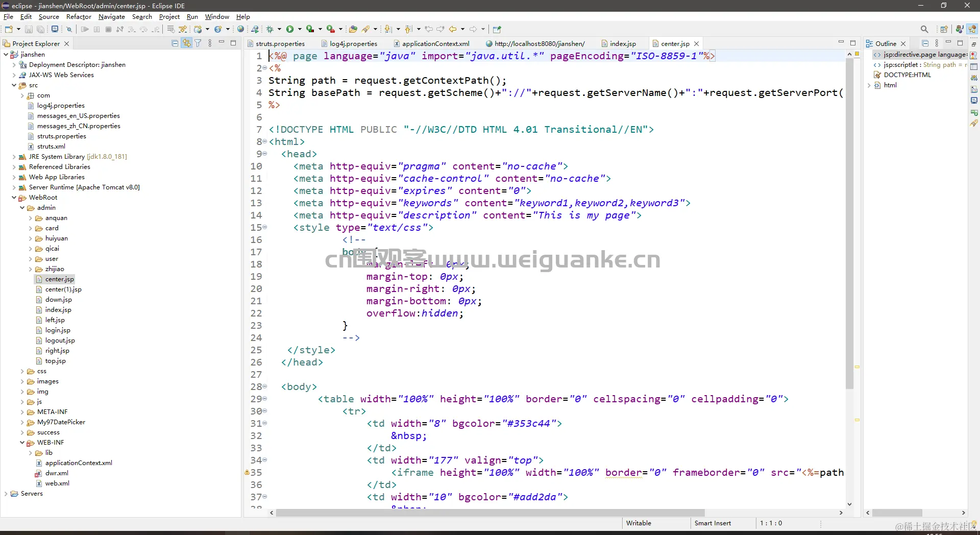Open the Window menu
The height and width of the screenshot is (535, 980).
pos(217,17)
